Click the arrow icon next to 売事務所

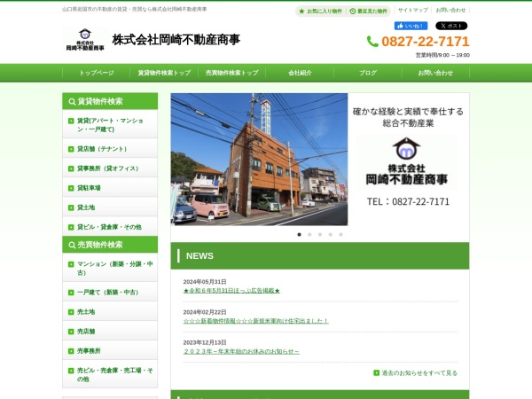point(71,351)
